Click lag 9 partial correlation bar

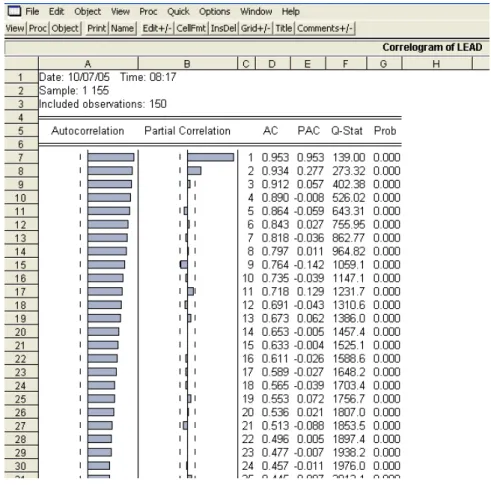[x=184, y=265]
